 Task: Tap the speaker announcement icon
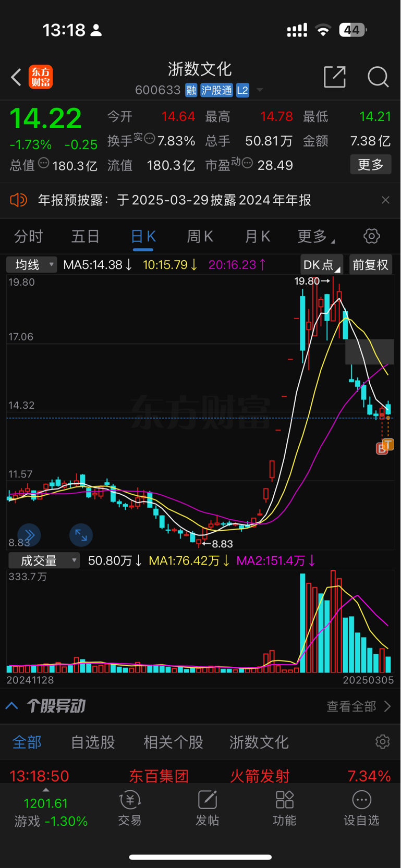19,200
